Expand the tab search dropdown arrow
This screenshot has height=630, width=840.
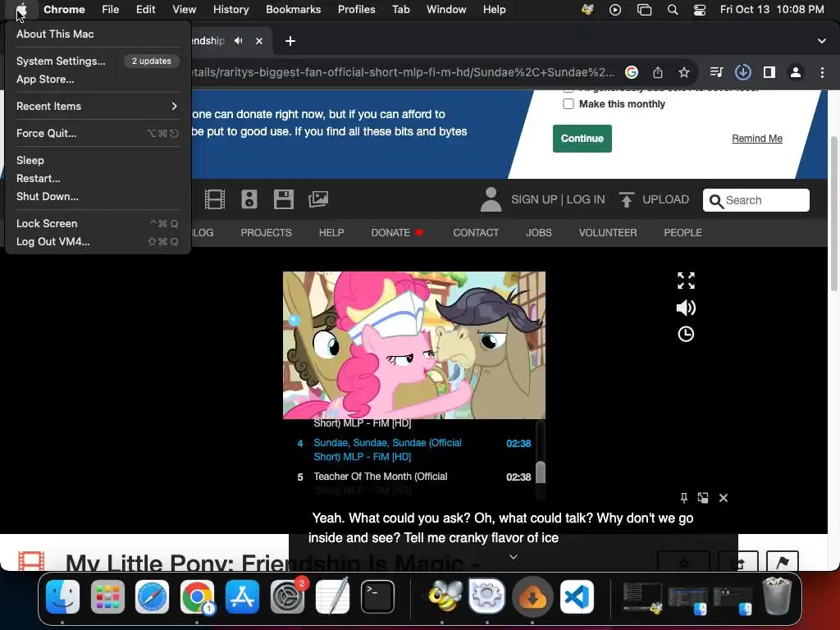tap(821, 41)
